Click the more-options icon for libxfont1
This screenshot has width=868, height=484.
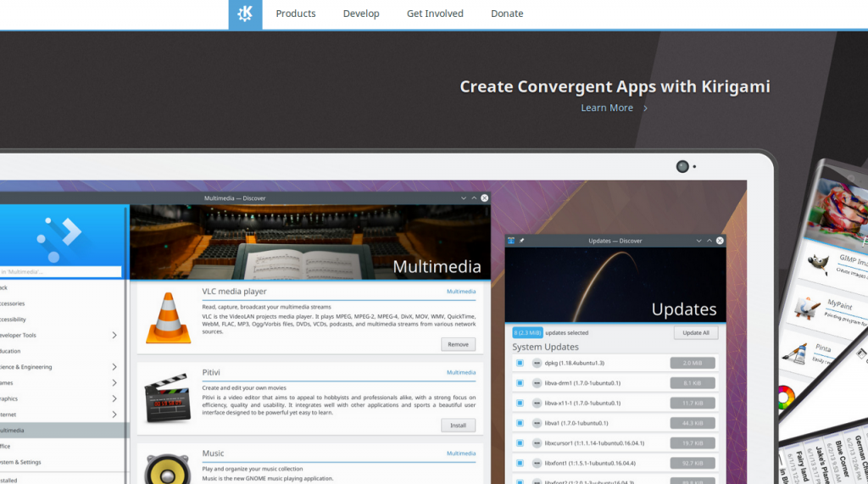click(x=537, y=463)
